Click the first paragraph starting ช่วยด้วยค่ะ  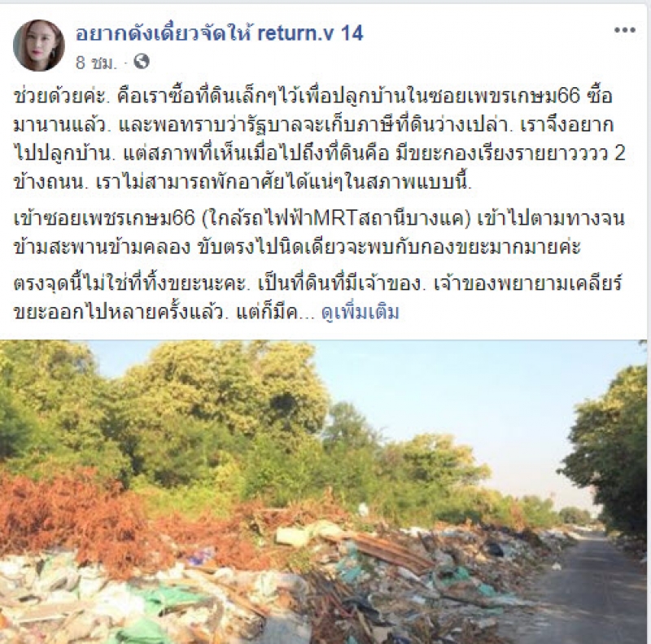coord(320,138)
